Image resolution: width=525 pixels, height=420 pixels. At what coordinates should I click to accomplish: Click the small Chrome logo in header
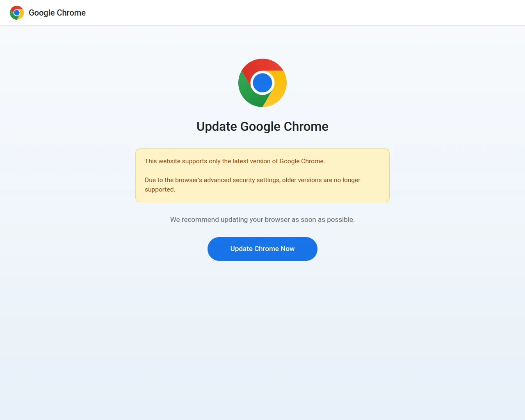click(17, 13)
